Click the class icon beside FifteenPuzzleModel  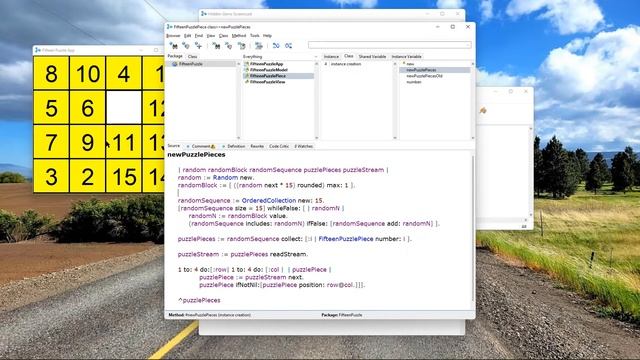[x=247, y=70]
